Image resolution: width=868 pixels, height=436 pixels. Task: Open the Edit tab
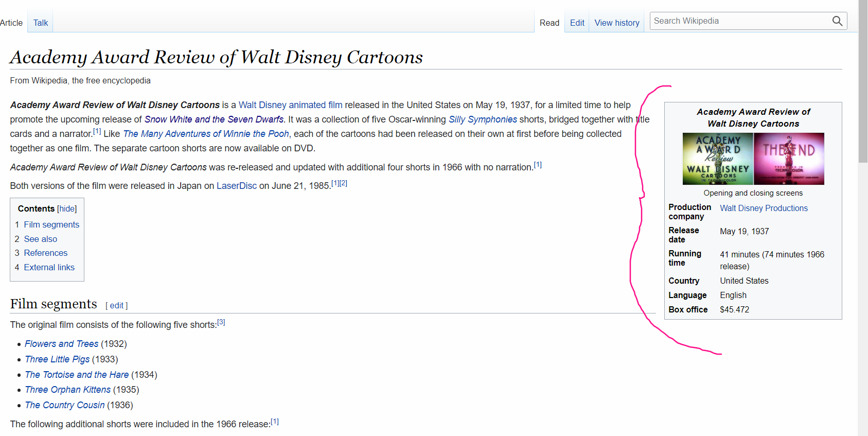pyautogui.click(x=577, y=23)
